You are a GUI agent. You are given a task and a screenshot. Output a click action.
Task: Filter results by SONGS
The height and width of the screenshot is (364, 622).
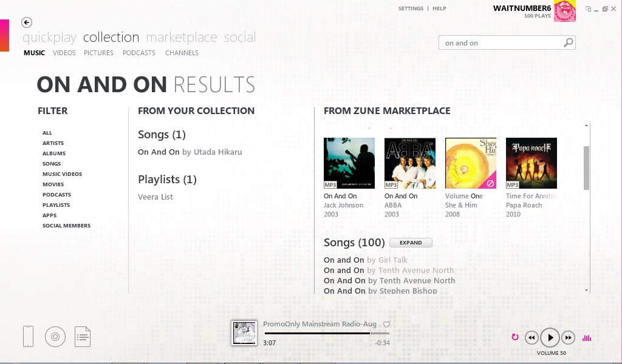(x=52, y=164)
